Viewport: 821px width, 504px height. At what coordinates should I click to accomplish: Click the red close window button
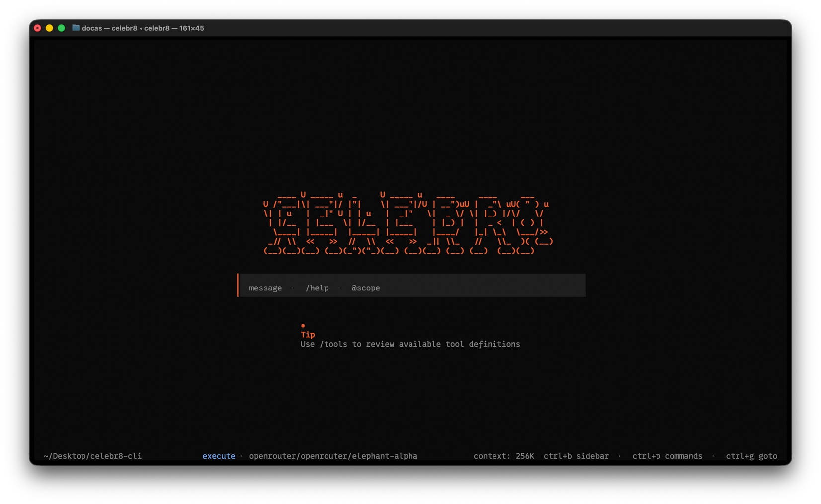(37, 28)
